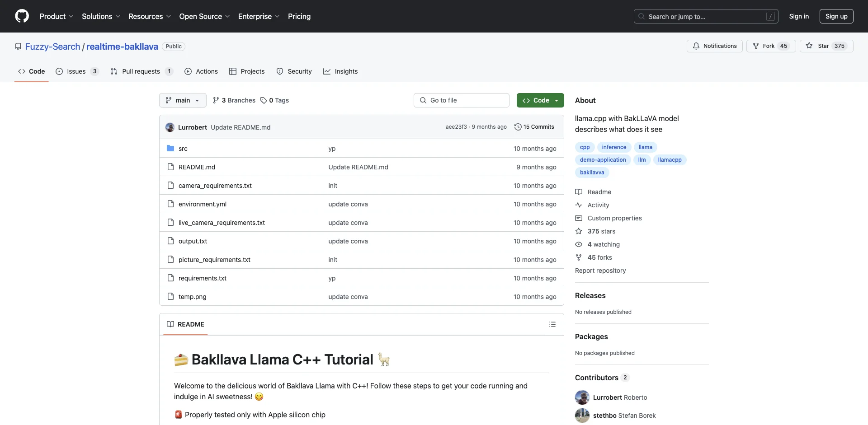
Task: Click the eye icon beside 4 watching
Action: coord(579,244)
